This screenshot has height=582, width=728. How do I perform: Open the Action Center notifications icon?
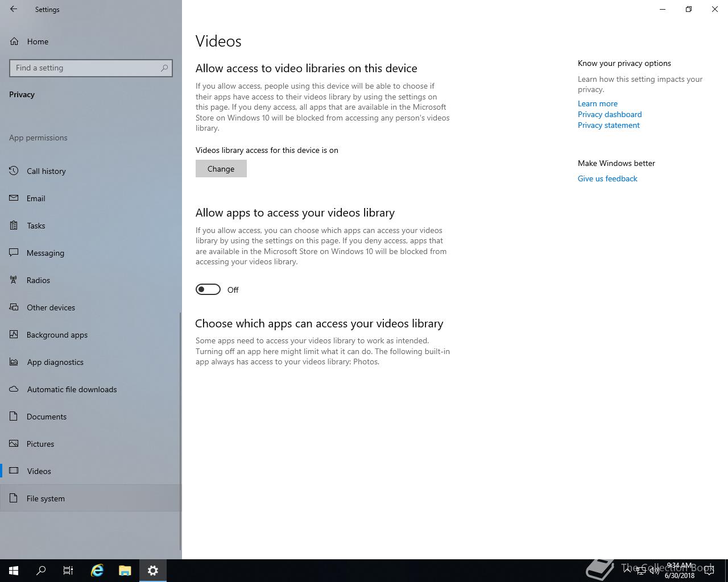[709, 571]
